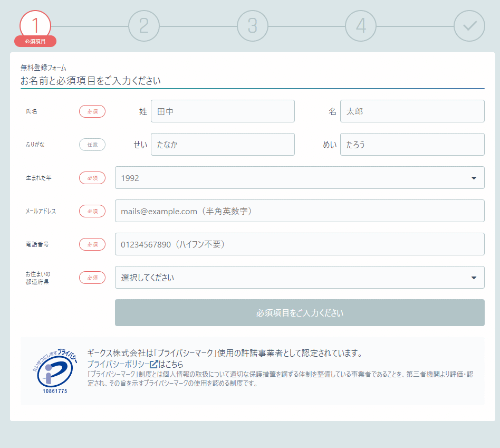Click the arrow of the birth year selector

(473, 178)
